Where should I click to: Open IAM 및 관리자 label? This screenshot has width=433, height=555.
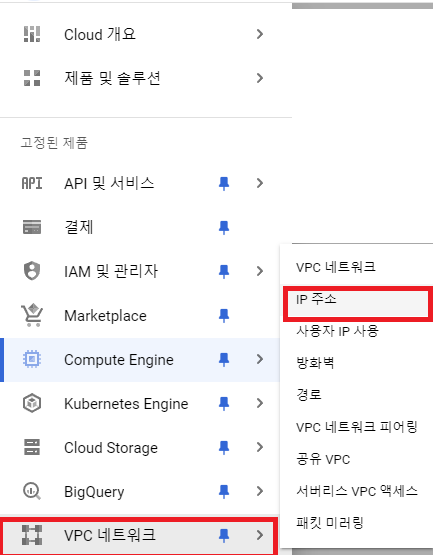click(111, 271)
